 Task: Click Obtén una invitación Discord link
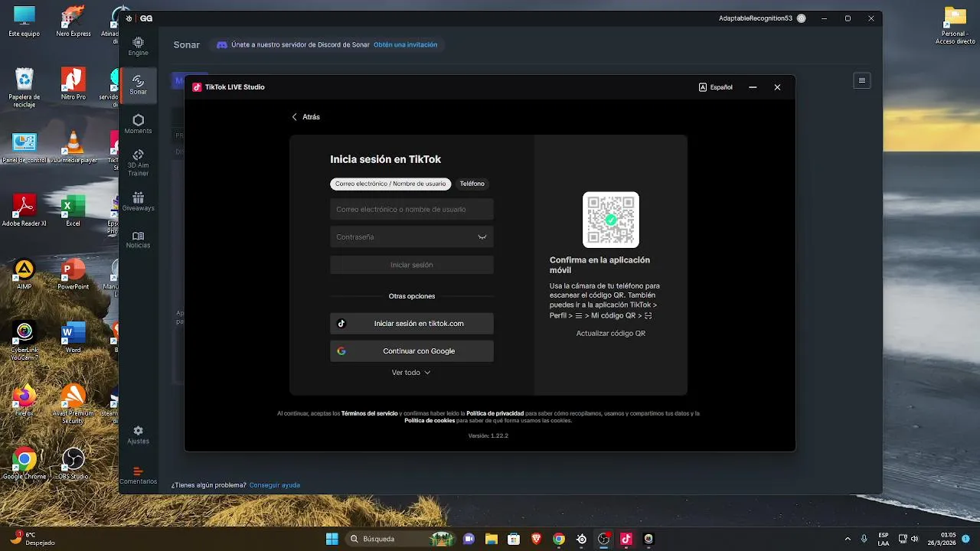(x=405, y=44)
